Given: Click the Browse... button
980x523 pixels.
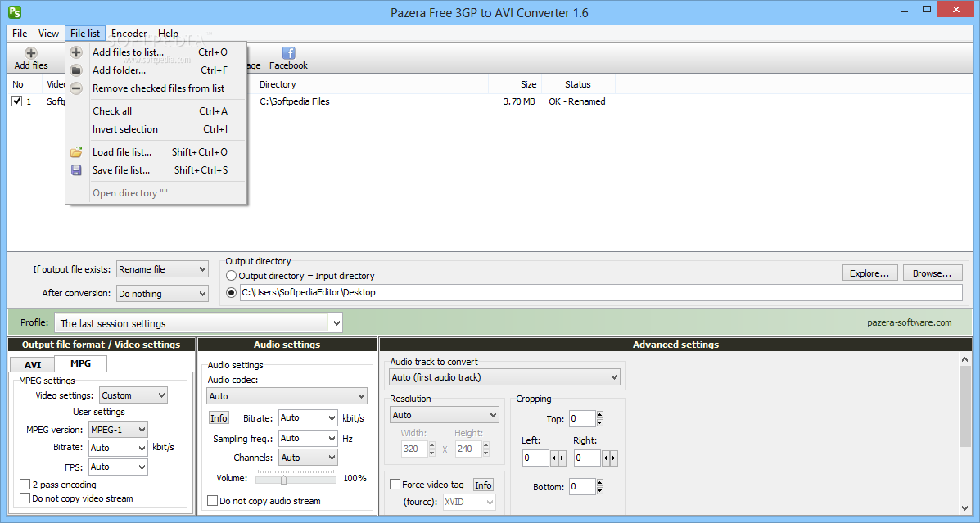Looking at the screenshot, I should pyautogui.click(x=932, y=273).
